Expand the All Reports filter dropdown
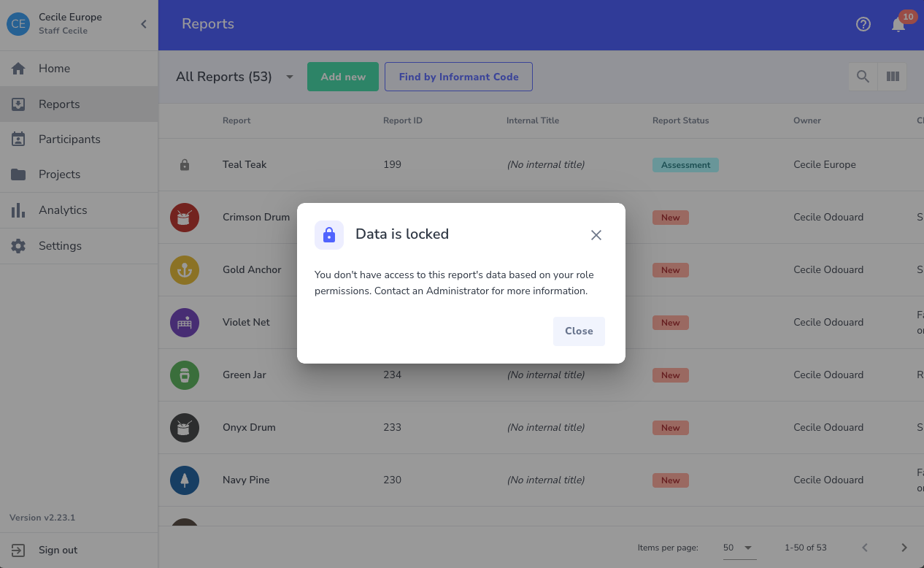The width and height of the screenshot is (924, 568). tap(290, 77)
